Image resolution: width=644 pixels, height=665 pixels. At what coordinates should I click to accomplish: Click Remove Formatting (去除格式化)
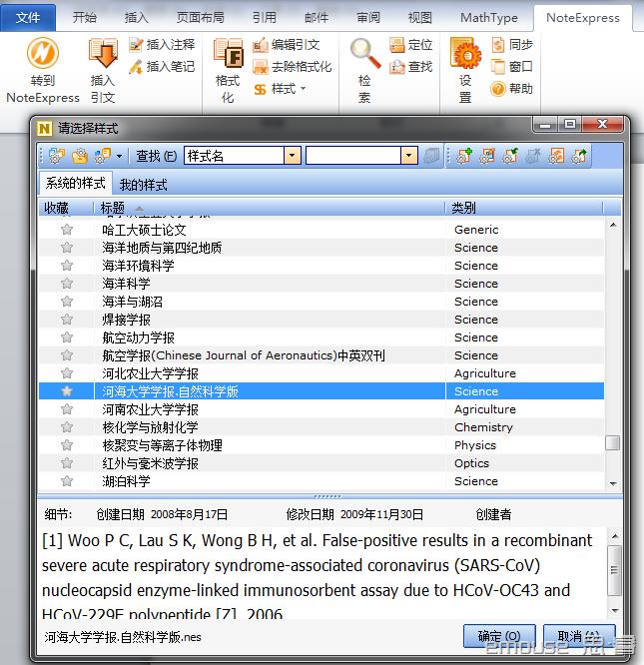[293, 67]
